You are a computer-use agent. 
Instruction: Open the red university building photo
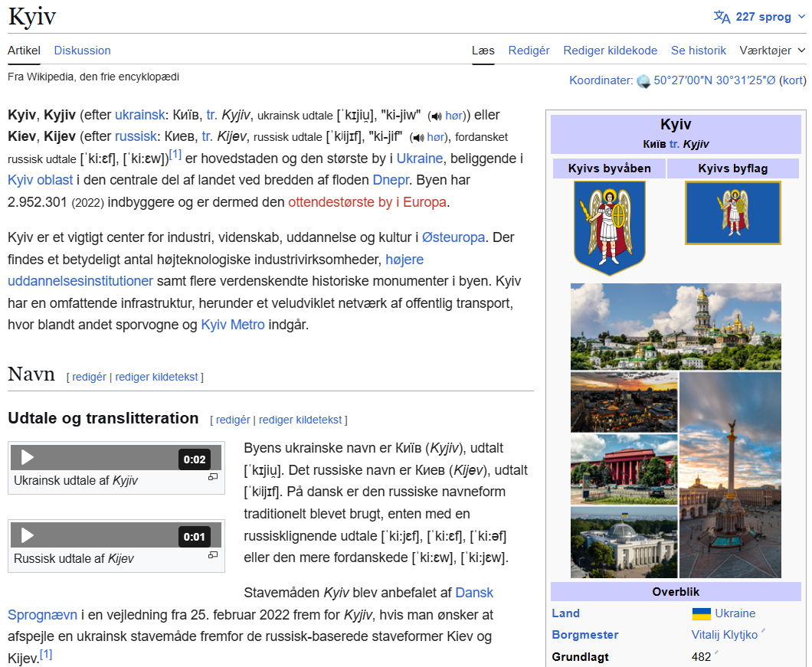tap(624, 469)
